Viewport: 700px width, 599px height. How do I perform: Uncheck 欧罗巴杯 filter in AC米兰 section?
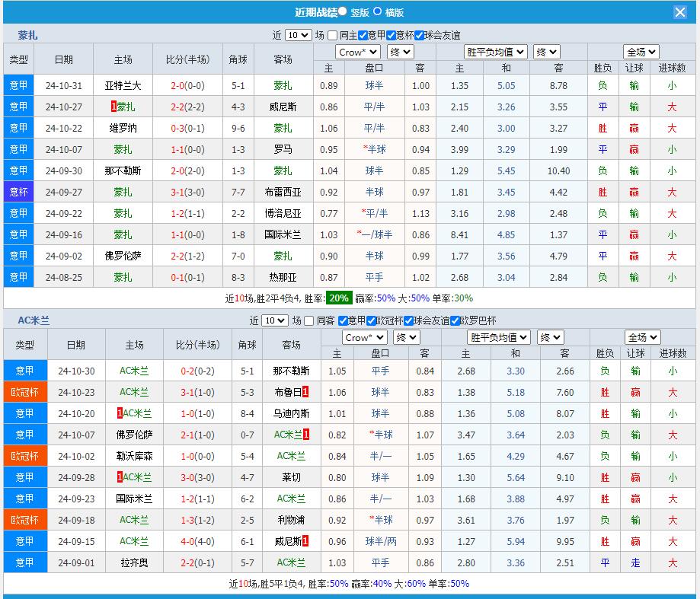(x=455, y=320)
